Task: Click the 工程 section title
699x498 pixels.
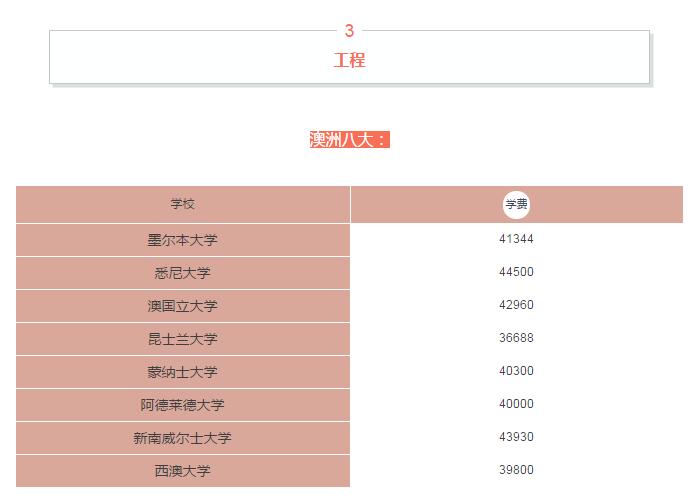Action: 349,61
